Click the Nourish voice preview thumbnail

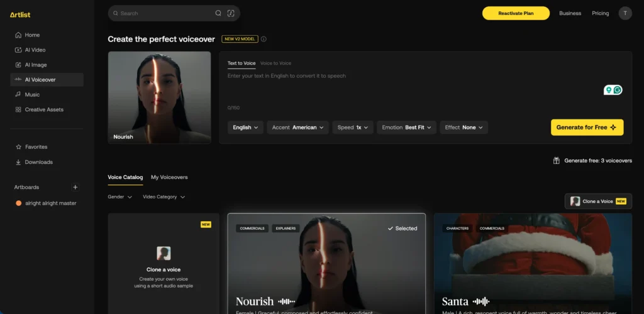coord(159,97)
